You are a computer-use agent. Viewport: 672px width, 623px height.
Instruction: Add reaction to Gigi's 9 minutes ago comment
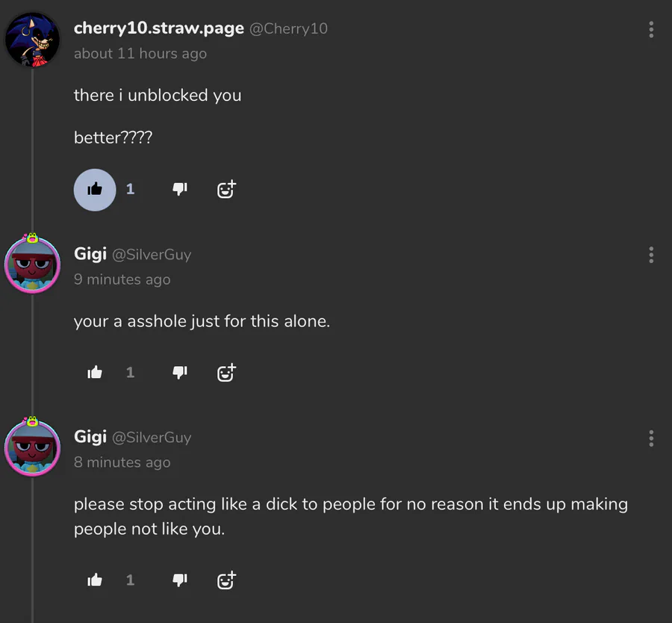pyautogui.click(x=226, y=372)
